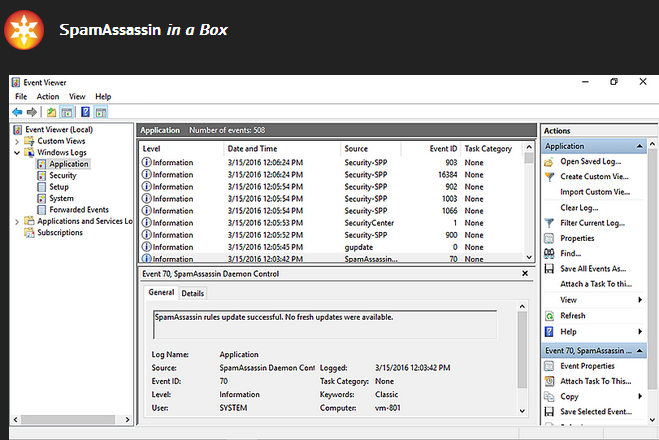Viewport: 659px width, 440px height.
Task: Click the SpamAssassin rules update message text
Action: [x=274, y=317]
